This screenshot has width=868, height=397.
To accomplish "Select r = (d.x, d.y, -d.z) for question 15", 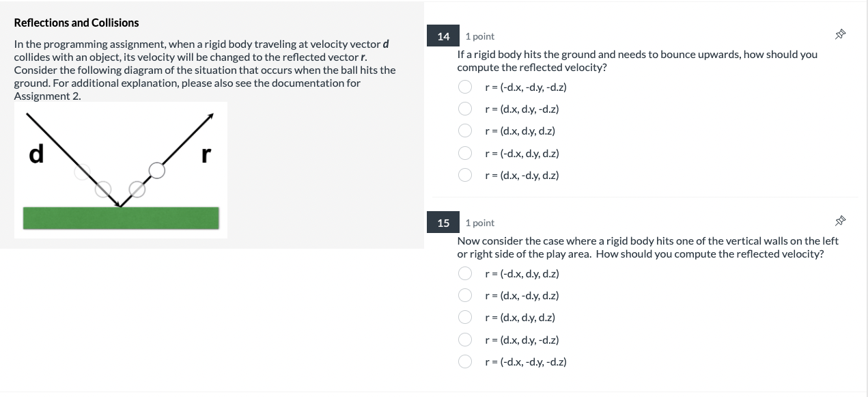I will (465, 340).
